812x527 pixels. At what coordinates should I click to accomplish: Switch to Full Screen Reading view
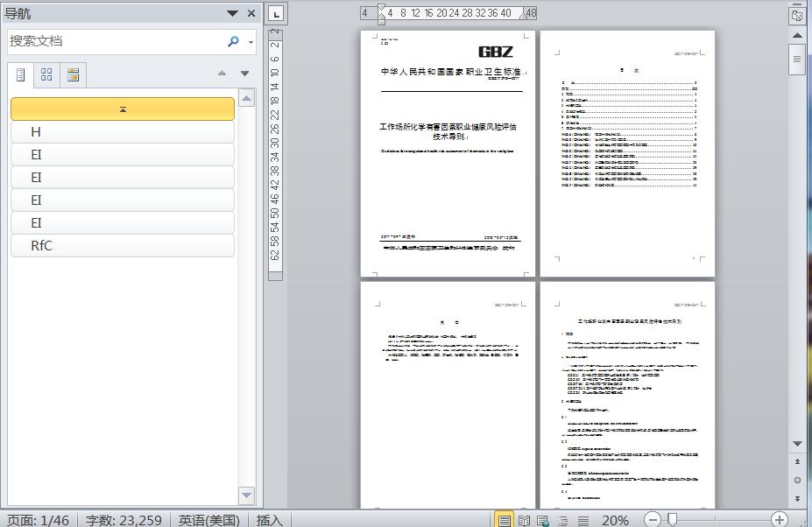point(524,520)
